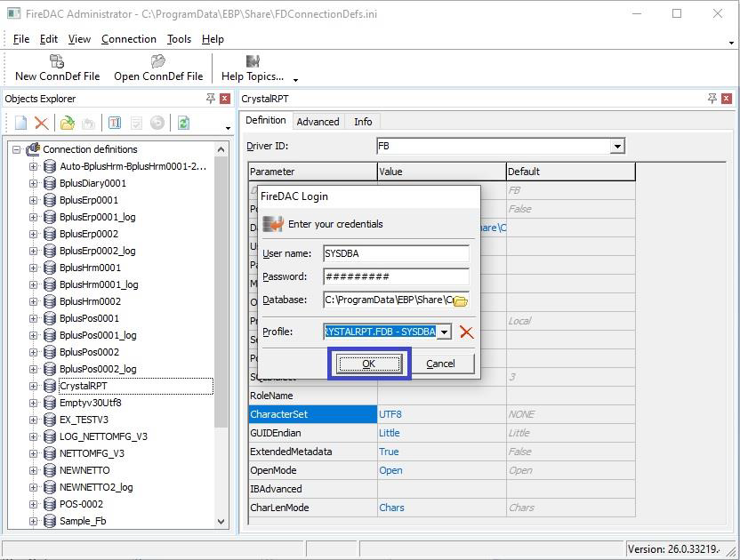Select NETTOMFG_V3 in the connection tree
740x560 pixels.
tap(92, 453)
